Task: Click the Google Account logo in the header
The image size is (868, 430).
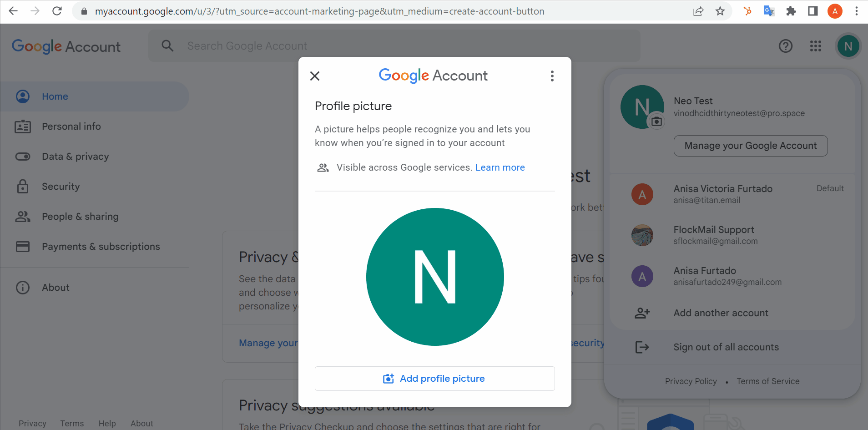Action: [x=66, y=46]
